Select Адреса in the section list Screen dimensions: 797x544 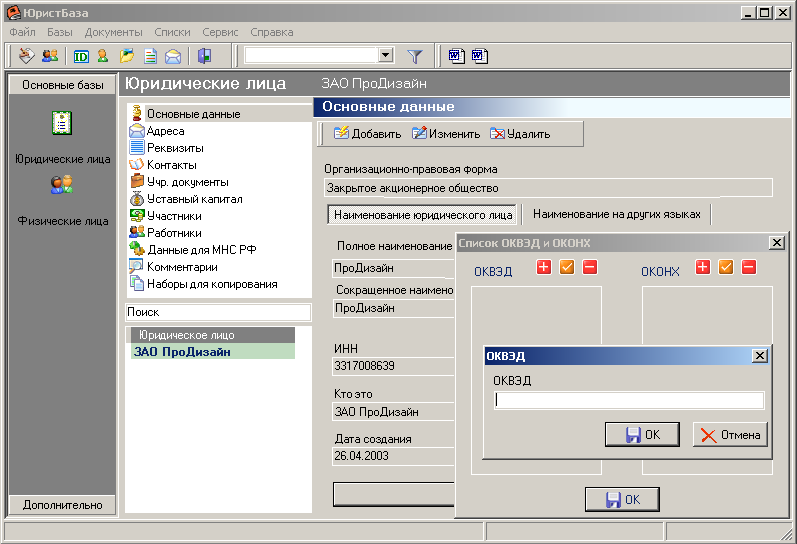point(220,131)
